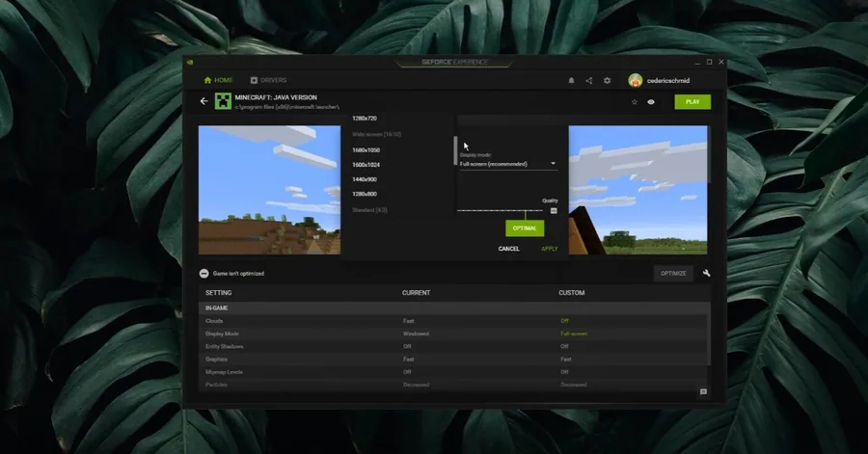Toggle the eye visibility icon
The image size is (868, 454).
(x=651, y=102)
